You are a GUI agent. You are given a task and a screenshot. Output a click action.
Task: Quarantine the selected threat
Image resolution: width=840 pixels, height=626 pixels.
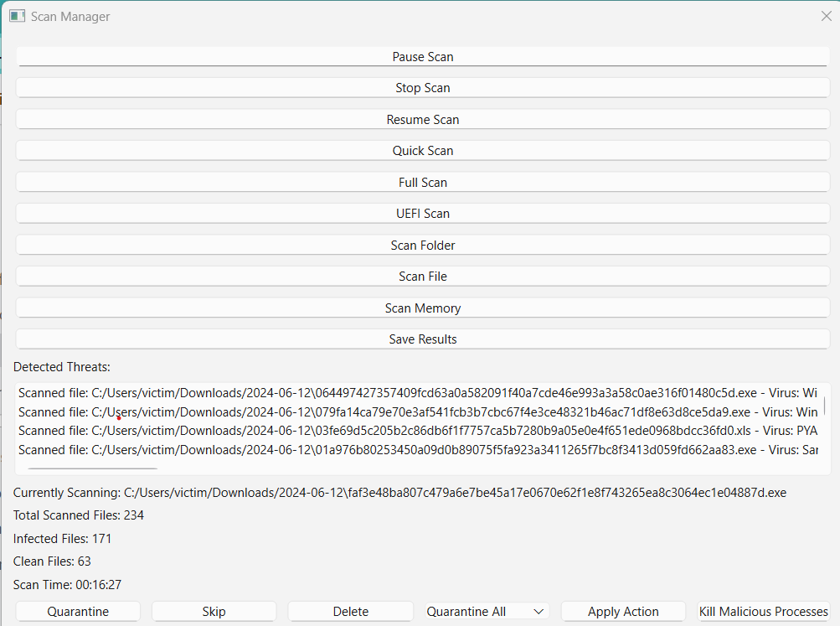[x=77, y=611]
